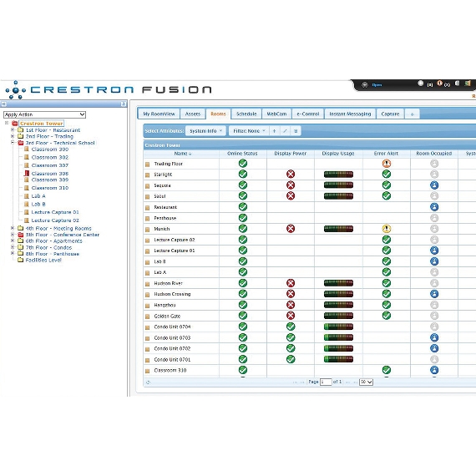
Task: Open the page size dropdown showing 50
Action: (366, 382)
